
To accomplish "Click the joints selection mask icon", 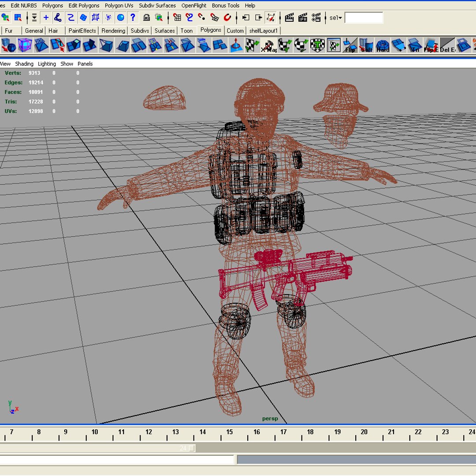I will [58, 18].
